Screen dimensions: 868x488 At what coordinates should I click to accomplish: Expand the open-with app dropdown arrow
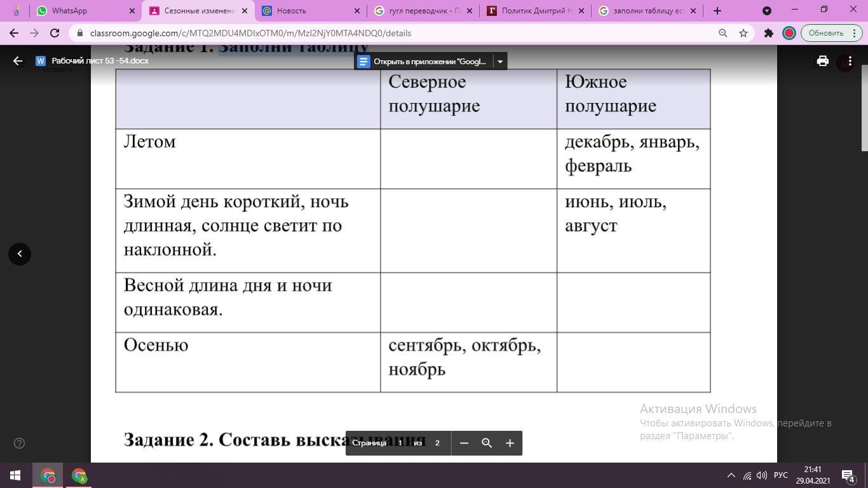coord(500,62)
